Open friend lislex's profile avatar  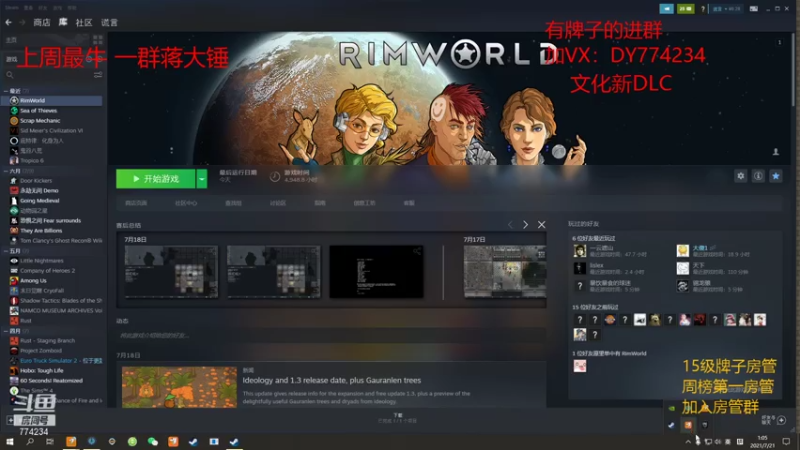tap(580, 268)
